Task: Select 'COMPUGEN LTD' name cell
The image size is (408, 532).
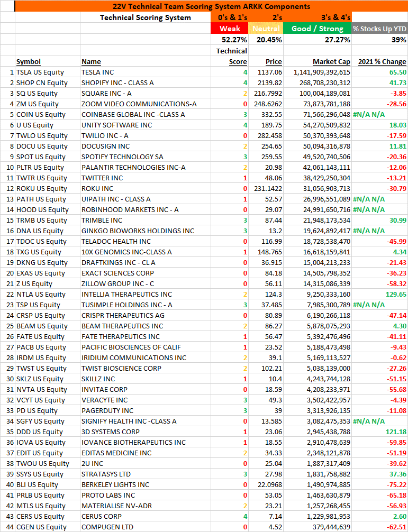Action: pyautogui.click(x=146, y=527)
